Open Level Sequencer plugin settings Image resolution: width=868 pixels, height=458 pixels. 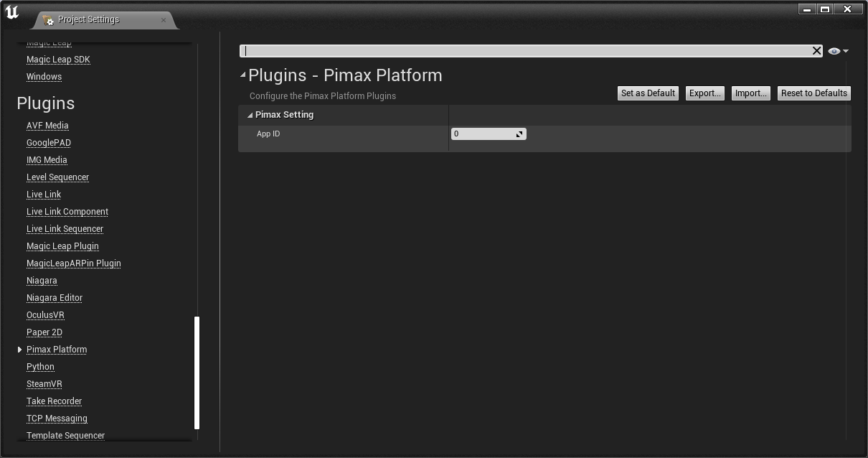57,177
